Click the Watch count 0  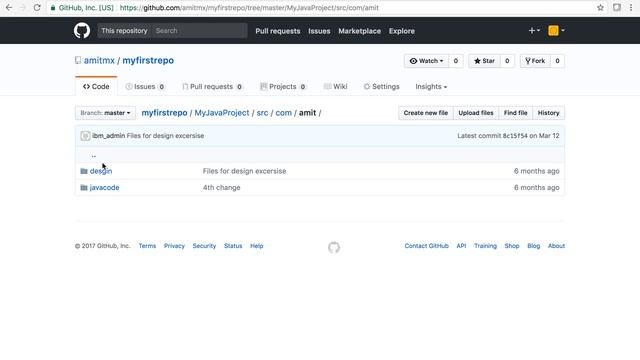(x=456, y=61)
